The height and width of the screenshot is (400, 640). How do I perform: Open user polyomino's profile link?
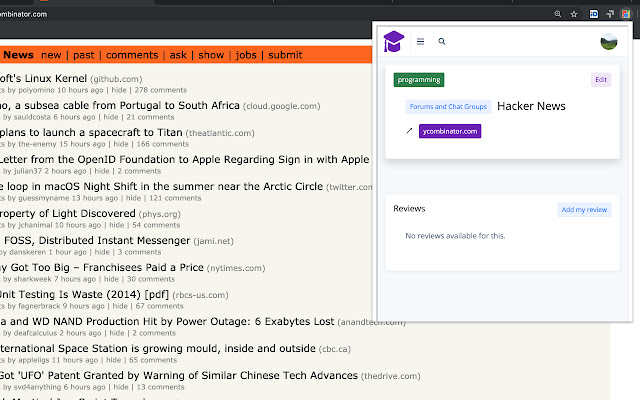(x=36, y=90)
